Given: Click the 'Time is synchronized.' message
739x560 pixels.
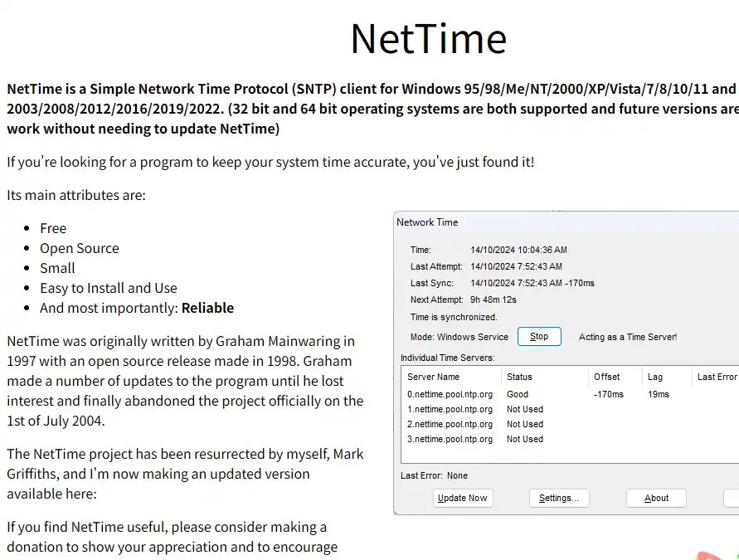Looking at the screenshot, I should point(454,317).
